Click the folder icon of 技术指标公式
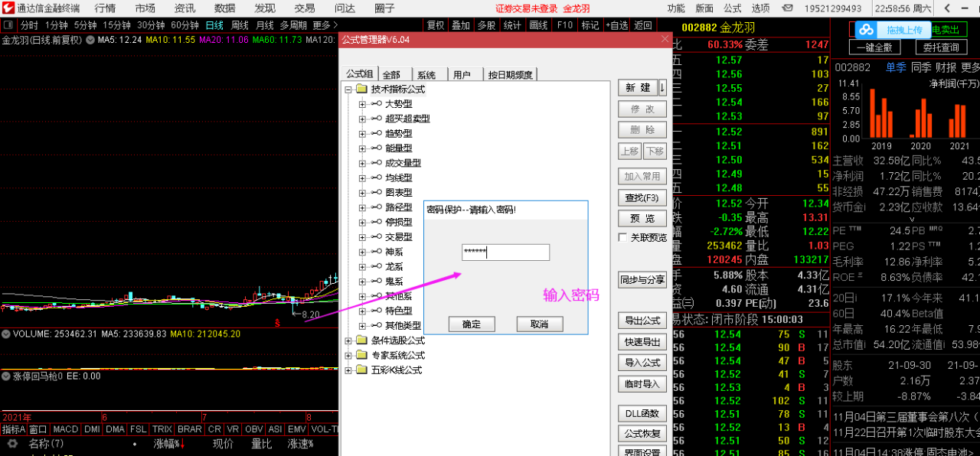Viewport: 980px width, 456px height. pyautogui.click(x=361, y=90)
